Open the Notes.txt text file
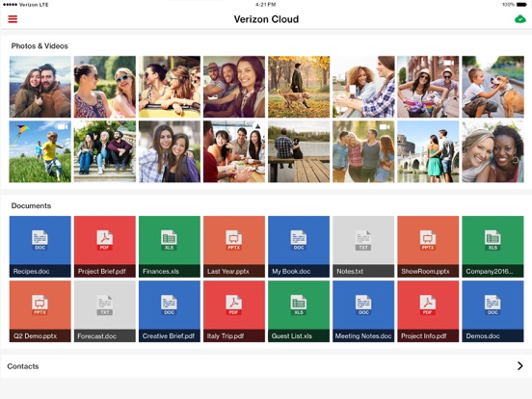 pyautogui.click(x=363, y=247)
